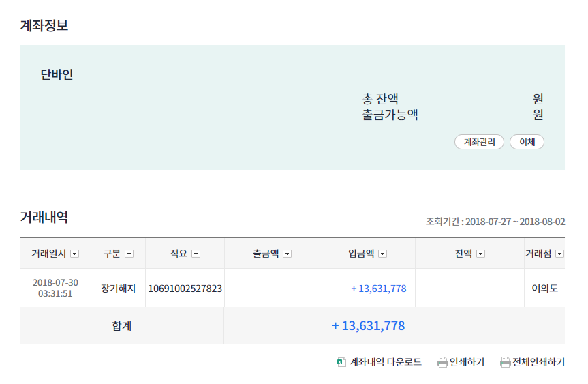Click the printer icon next to 전체인쇄하기
Viewport: 588px width, 384px height.
tap(505, 362)
